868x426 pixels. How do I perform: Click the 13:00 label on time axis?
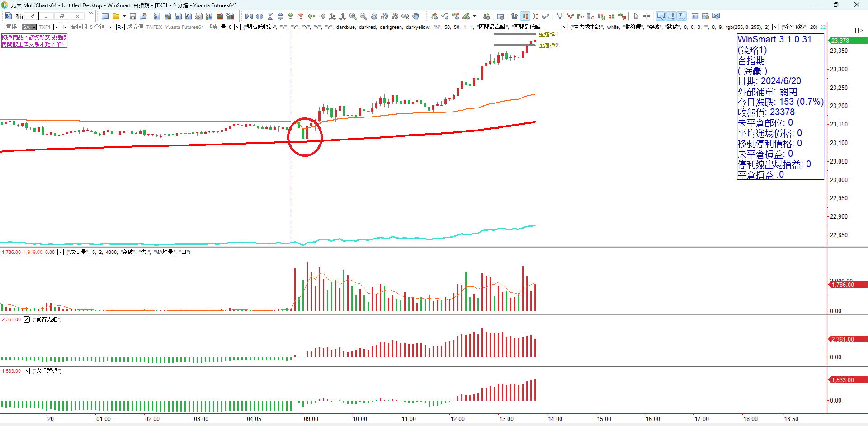[x=506, y=419]
